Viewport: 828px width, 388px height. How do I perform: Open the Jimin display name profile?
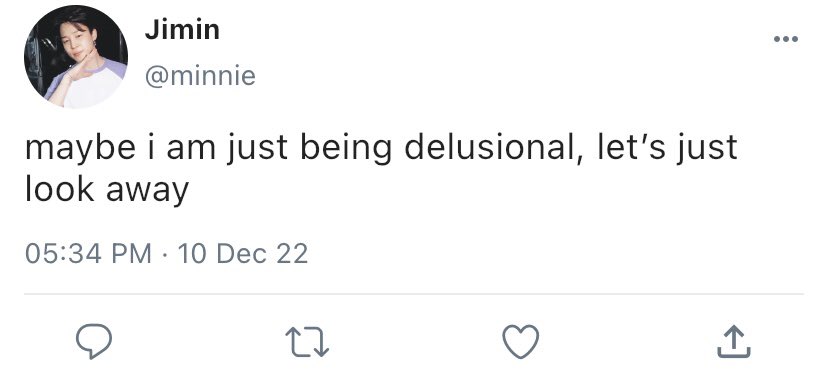click(182, 29)
